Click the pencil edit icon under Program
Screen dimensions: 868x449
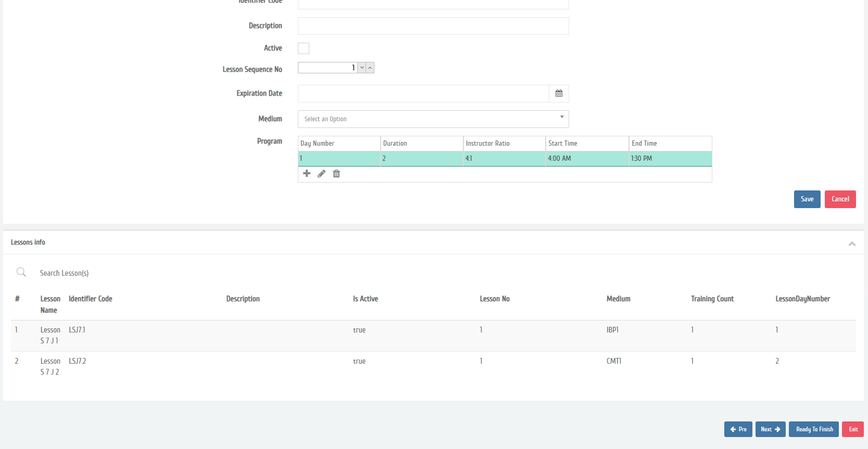click(x=321, y=174)
